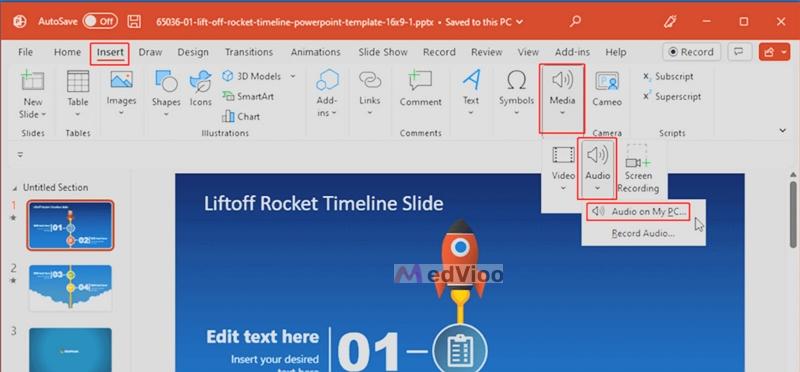The image size is (800, 372).
Task: Insert a SmartArt graphic
Action: (x=248, y=96)
